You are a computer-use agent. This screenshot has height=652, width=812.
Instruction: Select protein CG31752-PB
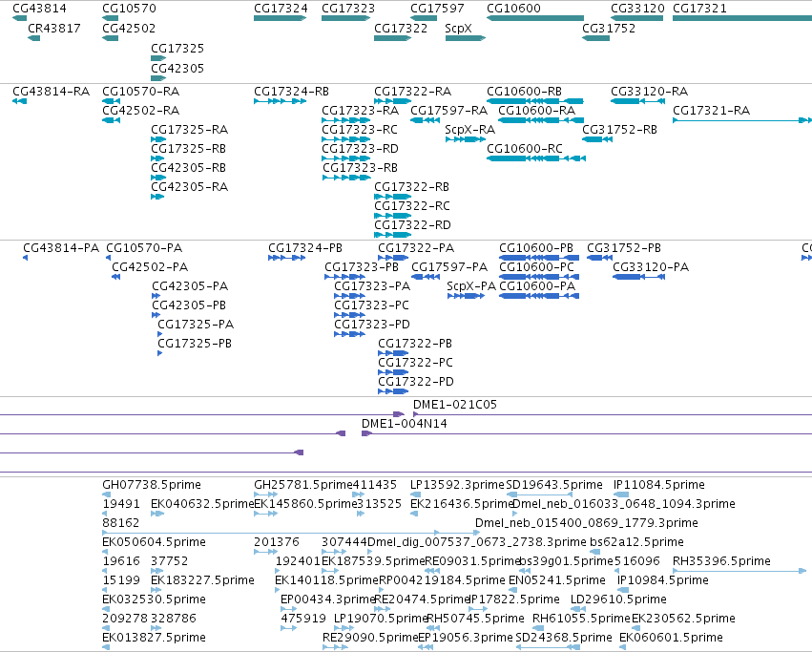(x=624, y=248)
